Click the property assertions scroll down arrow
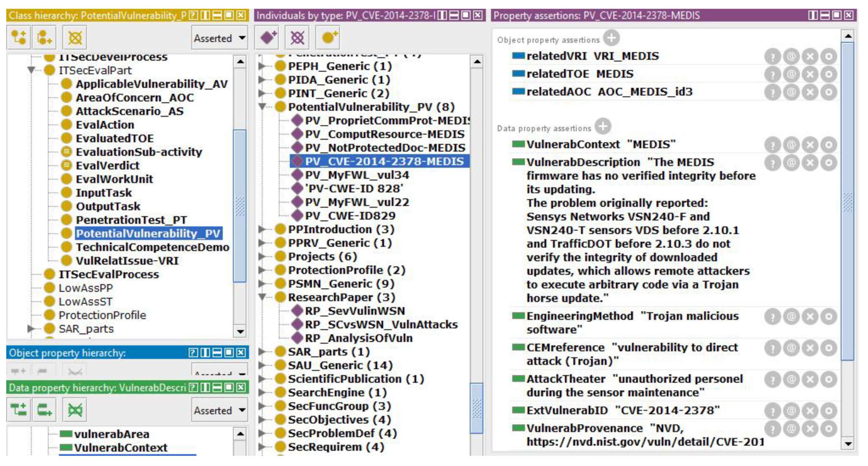Viewport: 868px width, 466px height. pos(848,444)
